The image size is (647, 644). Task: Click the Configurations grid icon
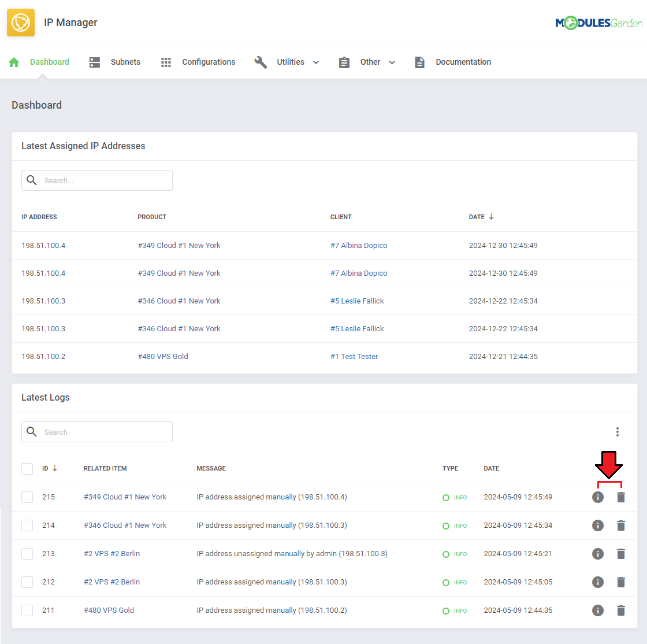pos(166,62)
